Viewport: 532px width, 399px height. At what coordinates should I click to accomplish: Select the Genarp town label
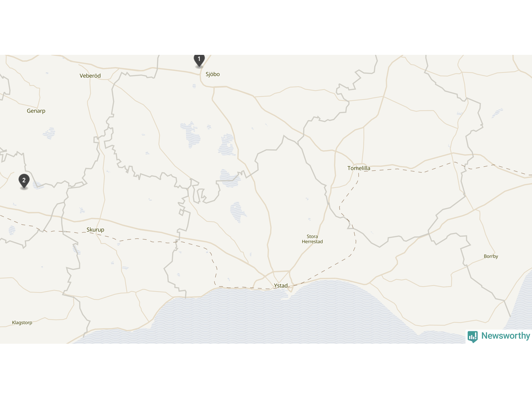[36, 111]
